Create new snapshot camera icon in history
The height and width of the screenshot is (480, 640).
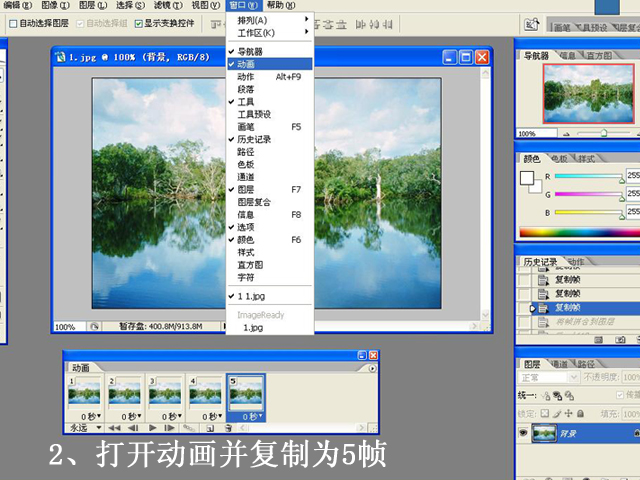tap(620, 340)
